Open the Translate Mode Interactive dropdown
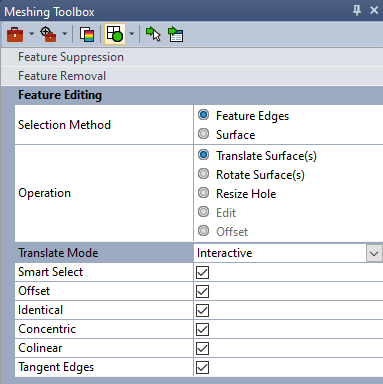 coord(374,253)
